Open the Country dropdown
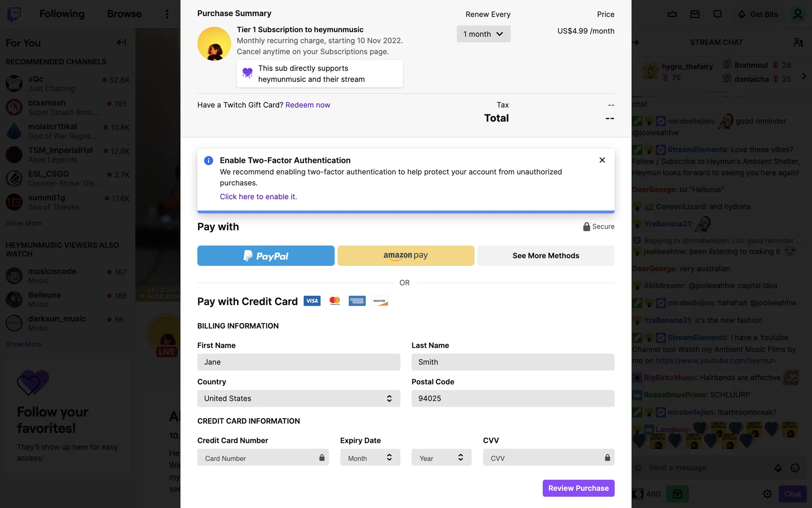The height and width of the screenshot is (508, 812). coord(299,398)
